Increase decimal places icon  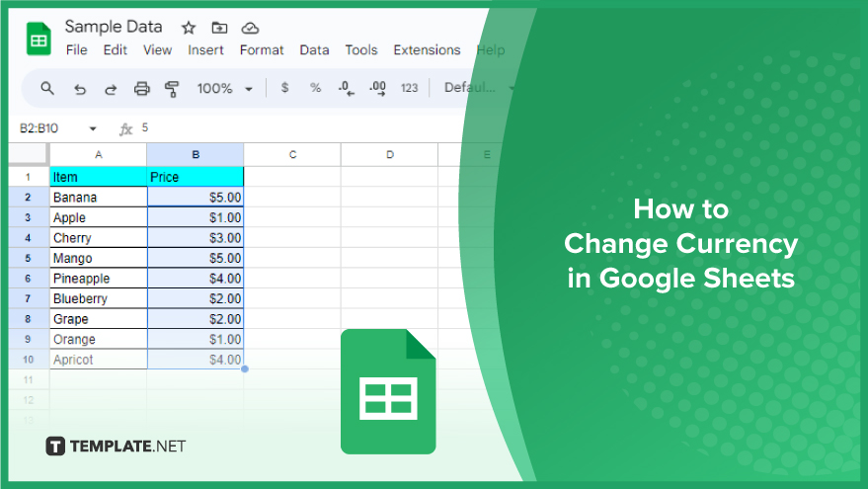377,88
